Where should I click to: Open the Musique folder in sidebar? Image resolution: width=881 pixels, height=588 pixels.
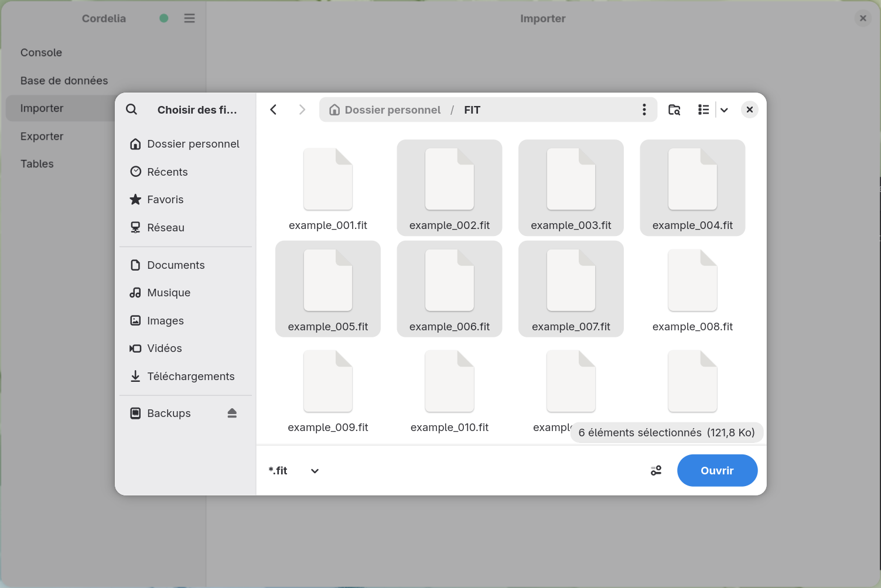(x=186, y=293)
